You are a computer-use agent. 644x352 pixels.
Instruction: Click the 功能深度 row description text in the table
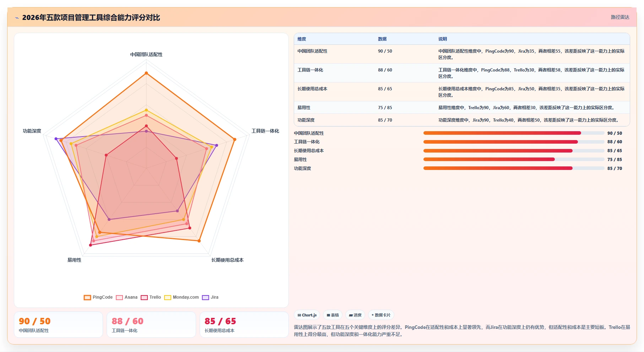529,120
